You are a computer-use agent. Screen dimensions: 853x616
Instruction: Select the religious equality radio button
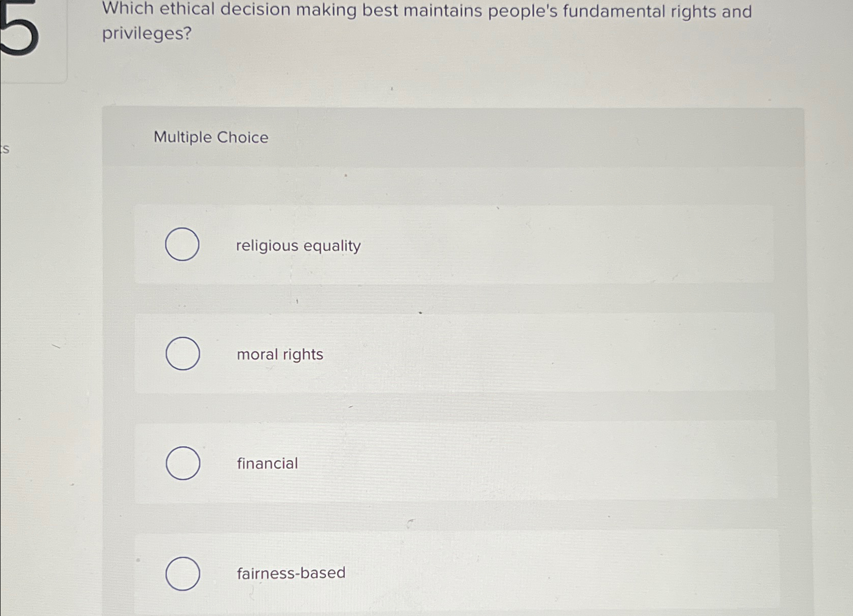point(182,245)
